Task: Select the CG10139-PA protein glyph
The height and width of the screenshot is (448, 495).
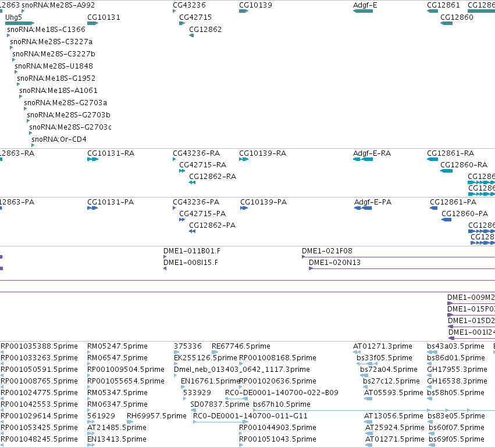Action: pyautogui.click(x=244, y=208)
